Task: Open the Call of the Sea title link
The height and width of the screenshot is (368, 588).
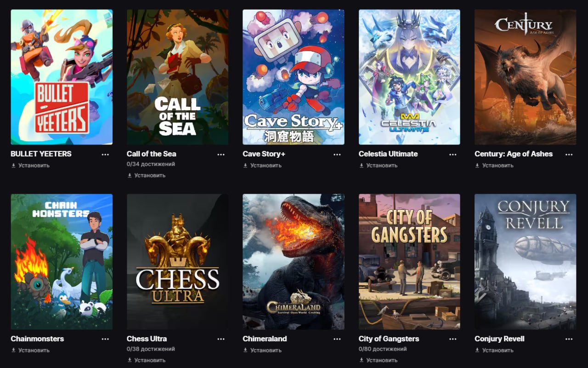Action: (152, 154)
